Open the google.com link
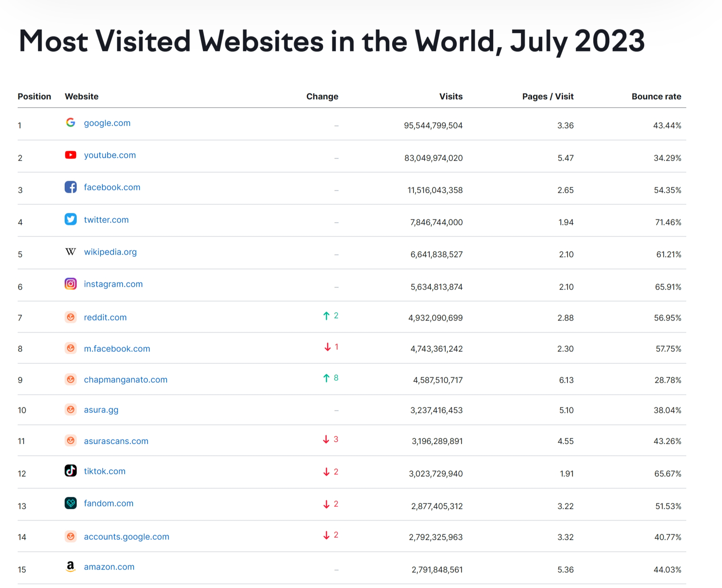This screenshot has height=588, width=722. [x=107, y=123]
